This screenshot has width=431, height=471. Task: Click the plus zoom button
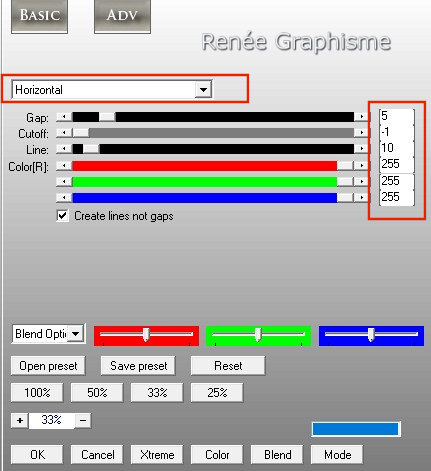[20, 421]
